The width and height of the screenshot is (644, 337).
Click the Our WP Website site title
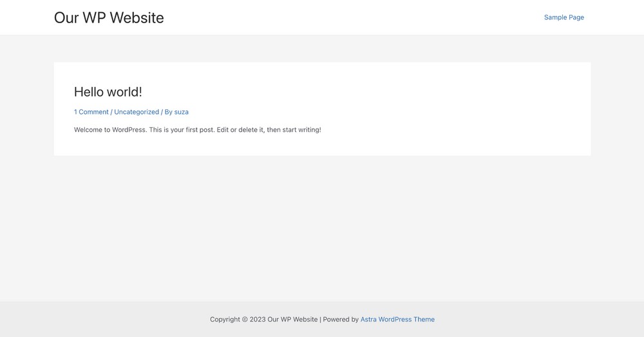coord(109,18)
